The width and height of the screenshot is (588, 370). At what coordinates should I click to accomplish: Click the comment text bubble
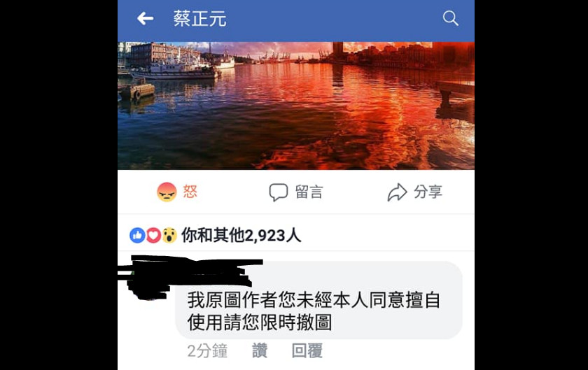pyautogui.click(x=318, y=300)
